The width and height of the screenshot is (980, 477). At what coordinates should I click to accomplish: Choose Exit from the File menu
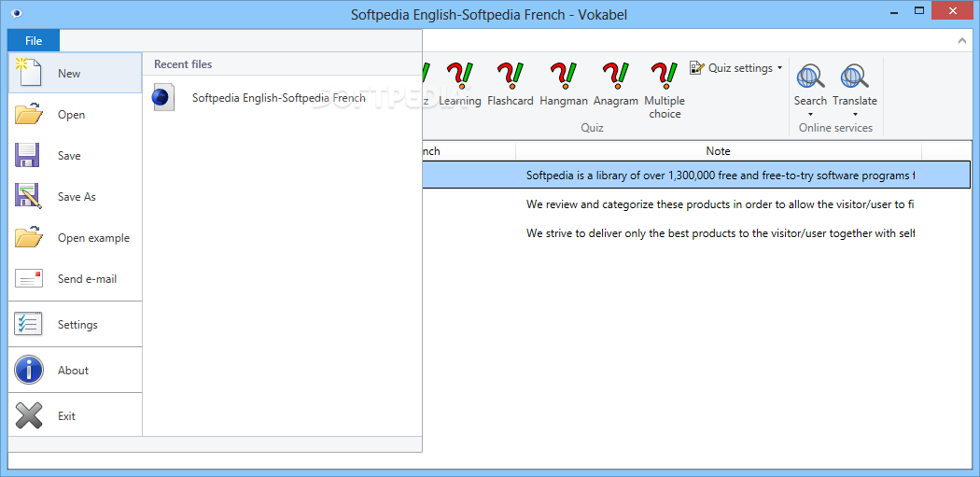point(75,415)
